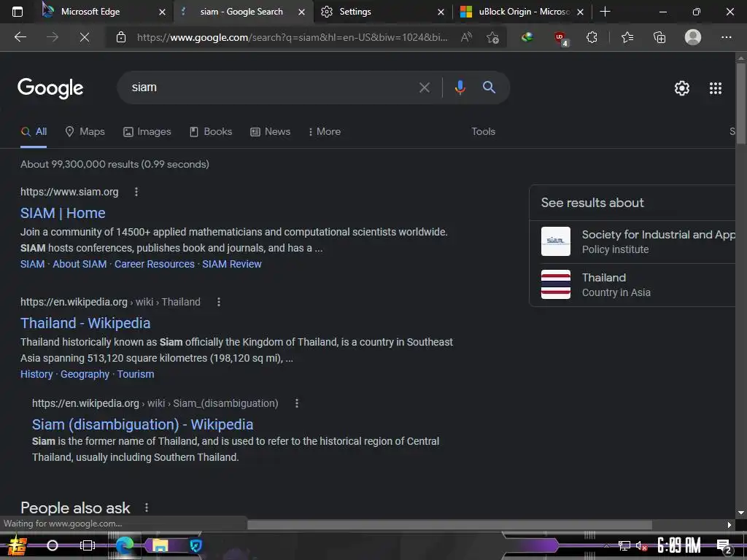This screenshot has width=747, height=560.
Task: Open the Thailand - Wikipedia result
Action: coord(85,323)
